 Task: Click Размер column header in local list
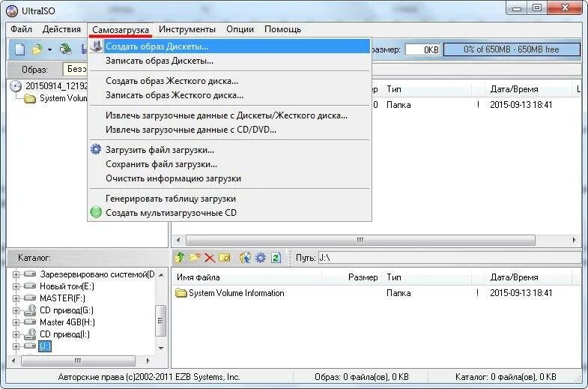click(x=352, y=277)
